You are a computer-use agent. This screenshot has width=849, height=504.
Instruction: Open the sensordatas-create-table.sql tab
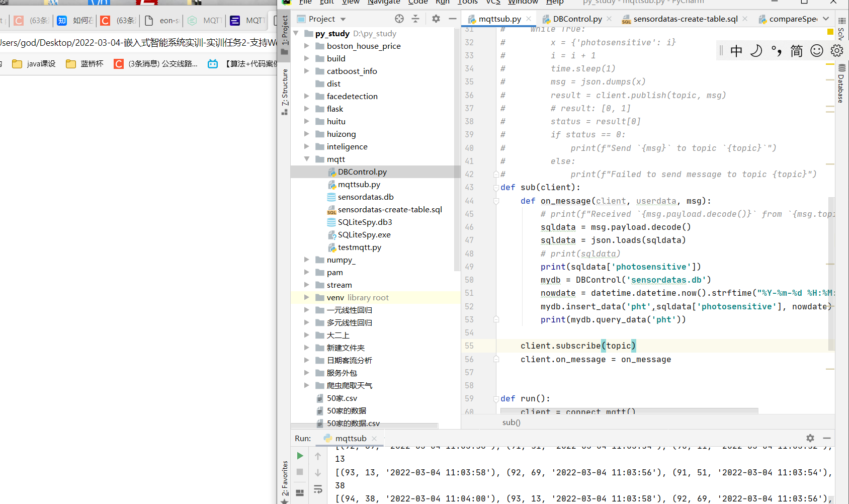click(x=685, y=19)
